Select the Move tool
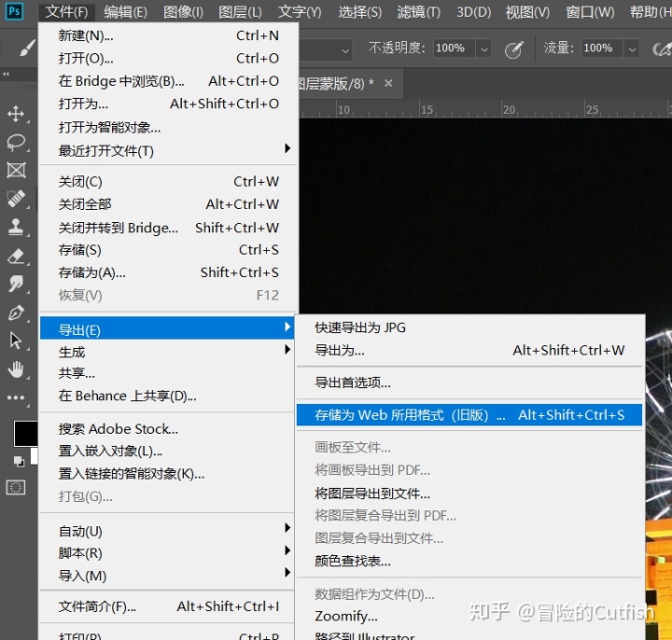672x640 pixels. click(16, 114)
